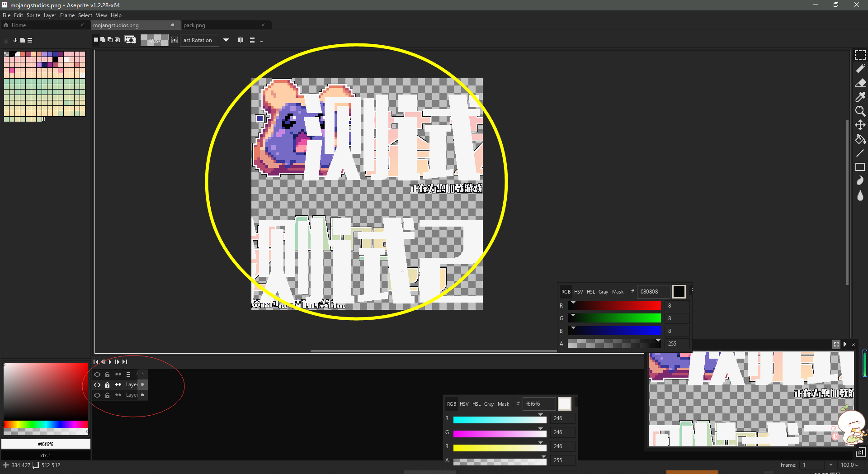Go to last frame

[125, 362]
